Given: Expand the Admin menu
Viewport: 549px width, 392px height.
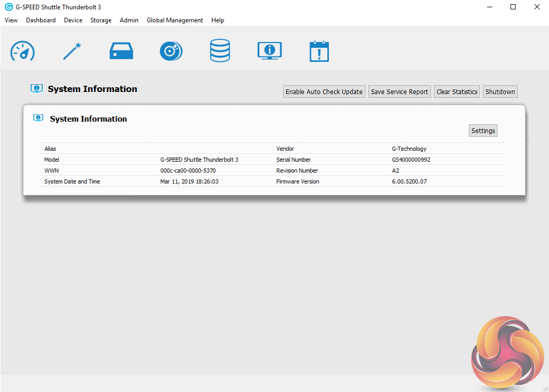Looking at the screenshot, I should pyautogui.click(x=129, y=20).
